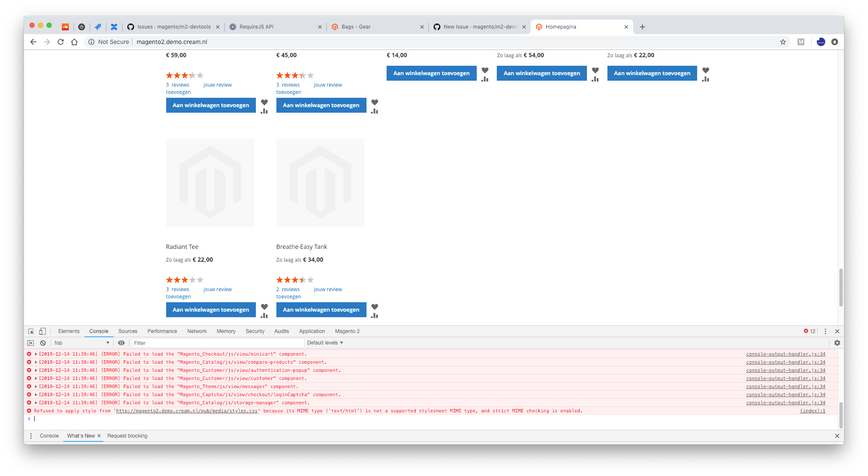Open the Default levels dropdown

click(x=325, y=342)
